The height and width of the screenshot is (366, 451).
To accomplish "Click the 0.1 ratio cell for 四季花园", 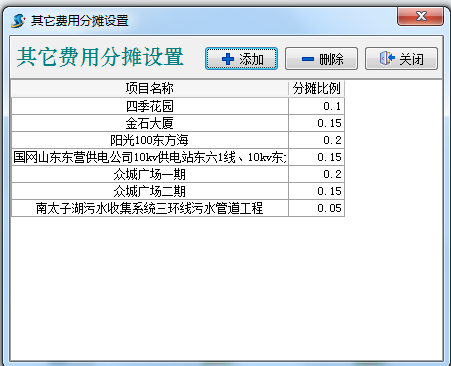I will coord(316,106).
